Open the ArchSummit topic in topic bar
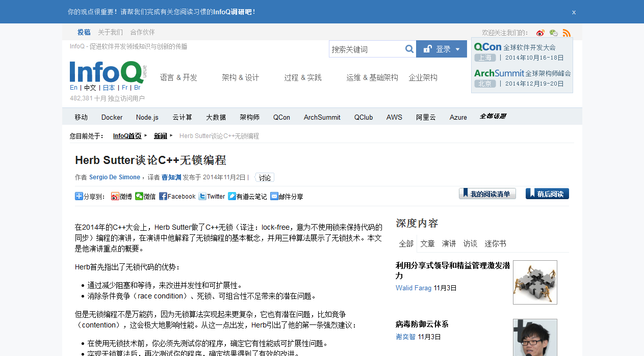 pos(322,117)
